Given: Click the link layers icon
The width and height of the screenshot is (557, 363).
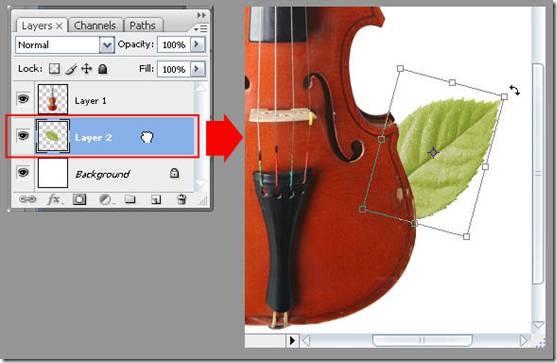Looking at the screenshot, I should click(x=27, y=200).
